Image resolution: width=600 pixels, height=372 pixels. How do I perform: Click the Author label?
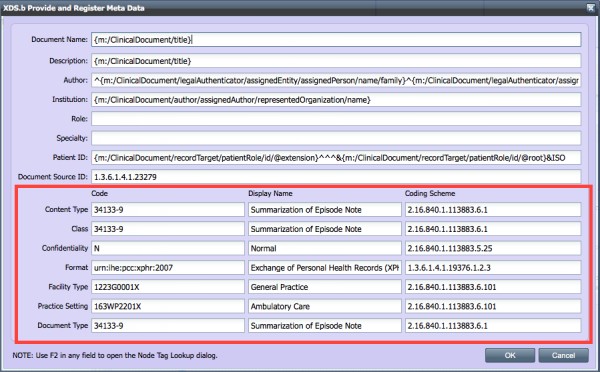click(76, 80)
